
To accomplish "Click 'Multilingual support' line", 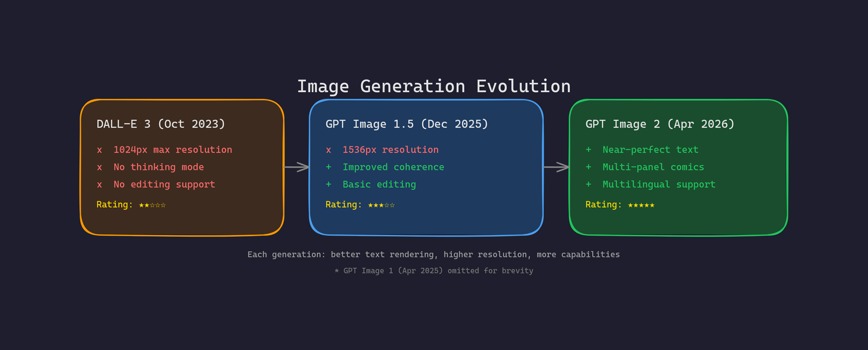I will (x=650, y=184).
